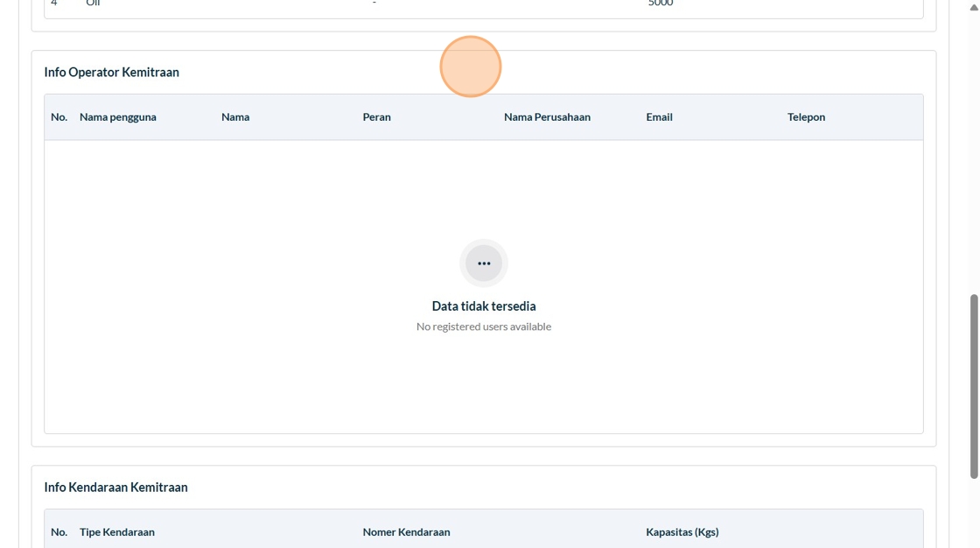Click the Nama Perusahaan column header
This screenshot has height=548, width=980.
[x=547, y=117]
